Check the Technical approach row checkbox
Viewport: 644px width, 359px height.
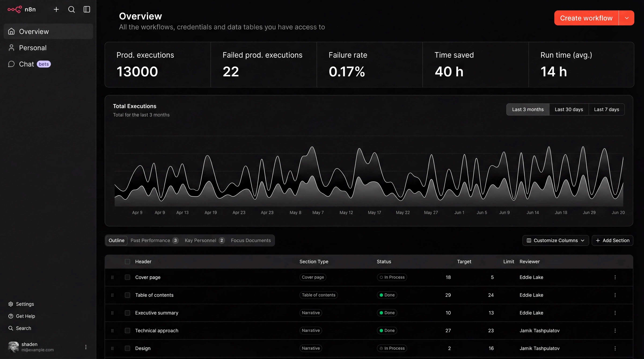(127, 330)
